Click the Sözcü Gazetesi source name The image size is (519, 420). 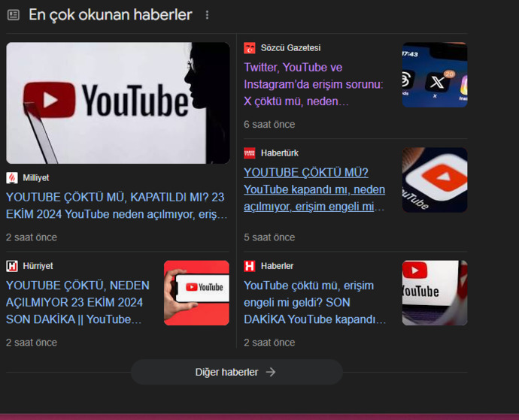point(290,48)
